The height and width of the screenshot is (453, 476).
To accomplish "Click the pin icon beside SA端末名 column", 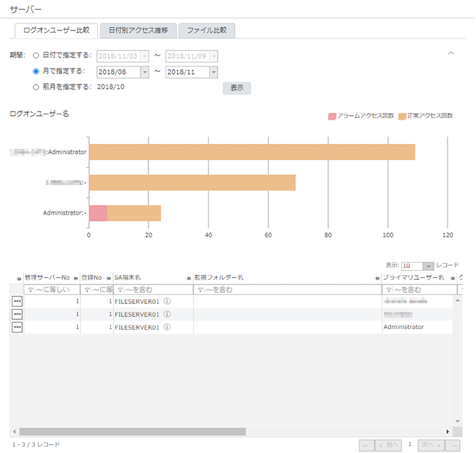I will (188, 278).
